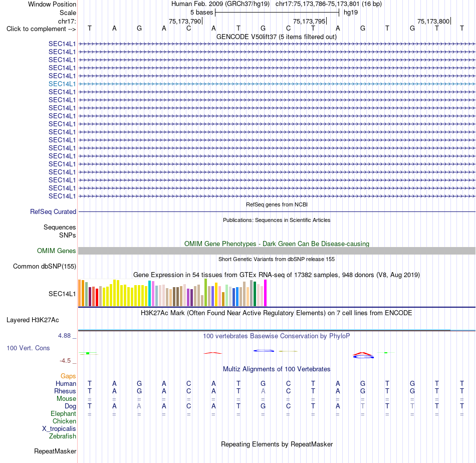Click the Layered H3K27Ac track label
The height and width of the screenshot is (463, 476).
tap(33, 320)
